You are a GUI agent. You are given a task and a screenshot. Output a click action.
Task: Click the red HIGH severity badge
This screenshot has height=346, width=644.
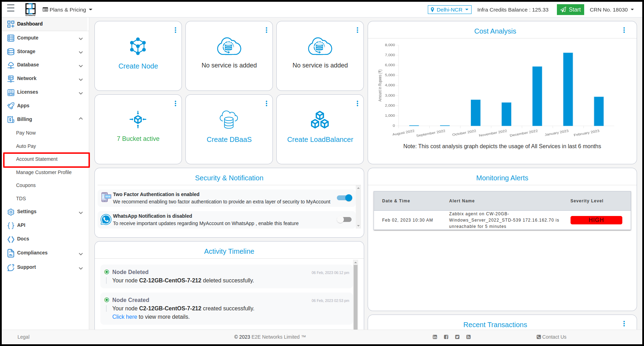tap(596, 220)
